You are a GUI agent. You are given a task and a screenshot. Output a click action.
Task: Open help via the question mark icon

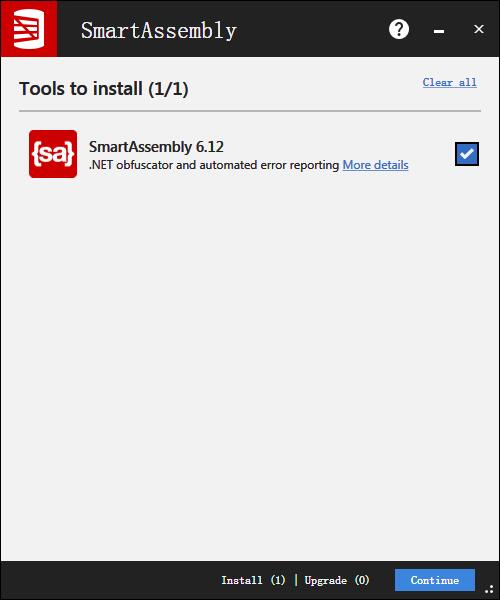click(399, 29)
